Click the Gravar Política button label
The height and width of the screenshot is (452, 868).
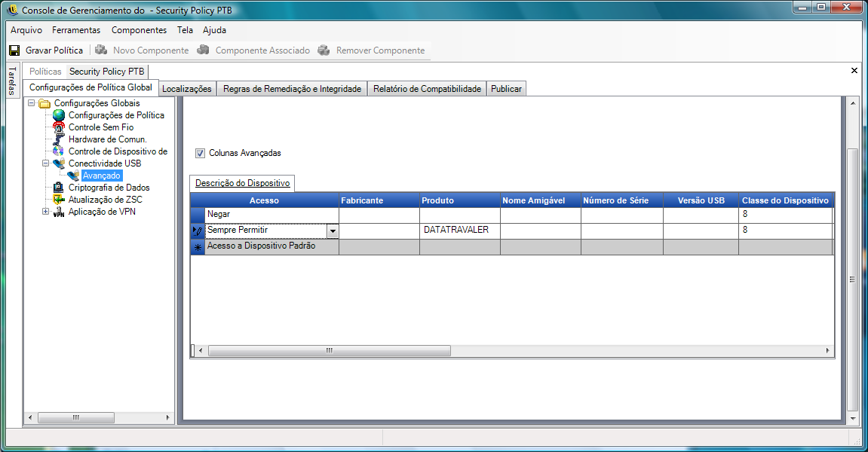(x=54, y=50)
